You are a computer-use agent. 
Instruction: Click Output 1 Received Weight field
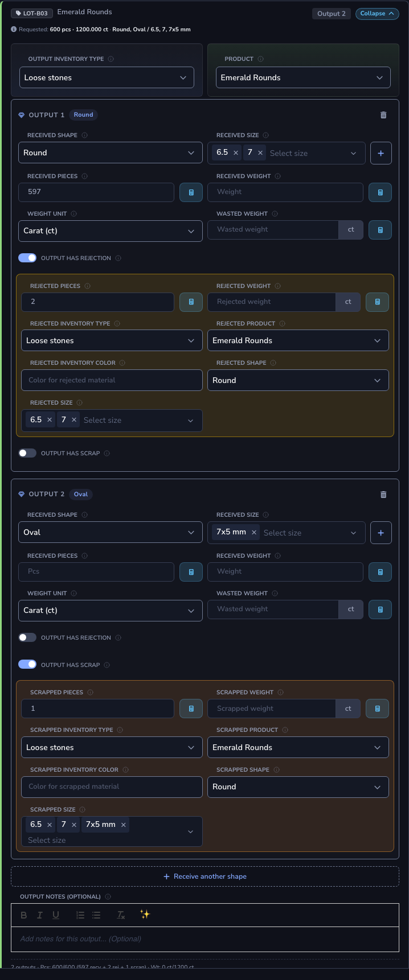coord(285,192)
